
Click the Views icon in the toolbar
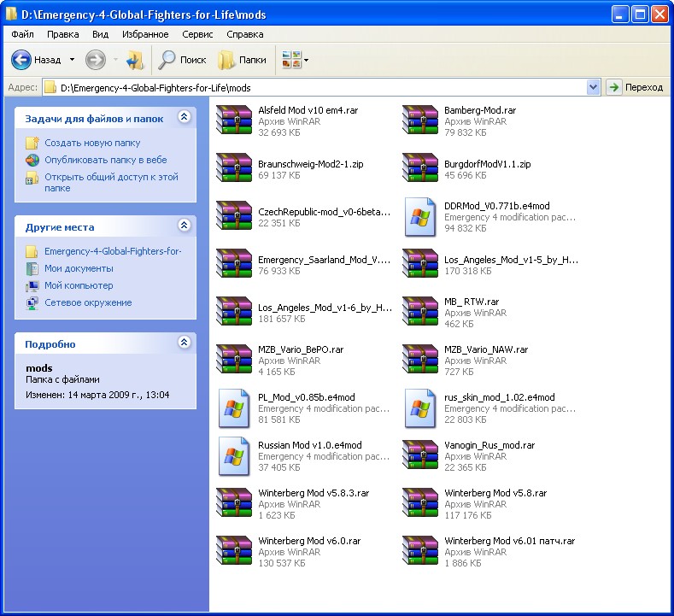291,60
